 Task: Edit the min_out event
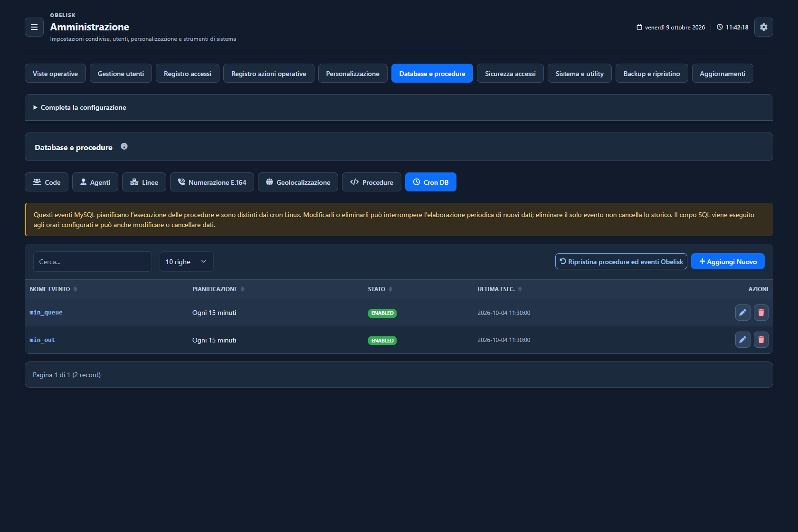[742, 340]
